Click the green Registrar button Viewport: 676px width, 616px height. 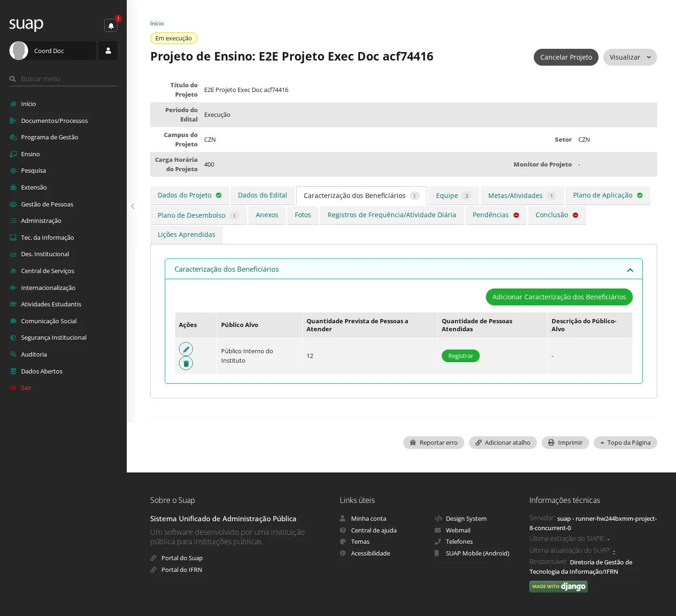click(x=461, y=356)
